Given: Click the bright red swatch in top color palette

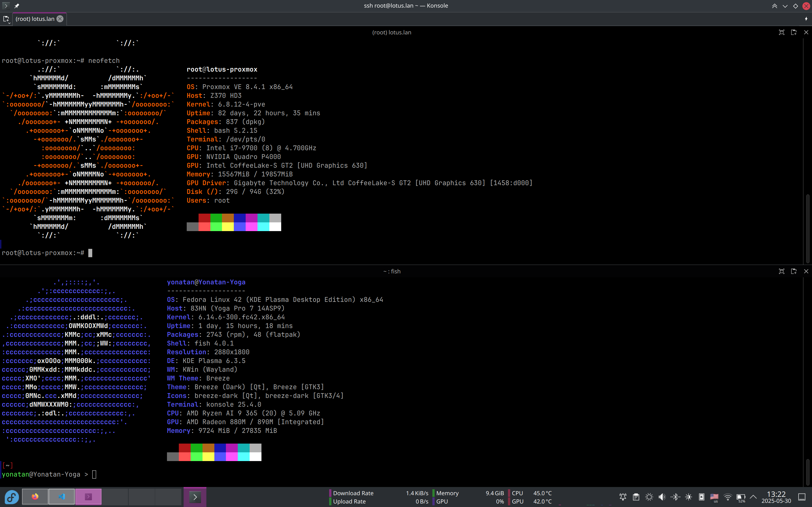Looking at the screenshot, I should coord(204,227).
